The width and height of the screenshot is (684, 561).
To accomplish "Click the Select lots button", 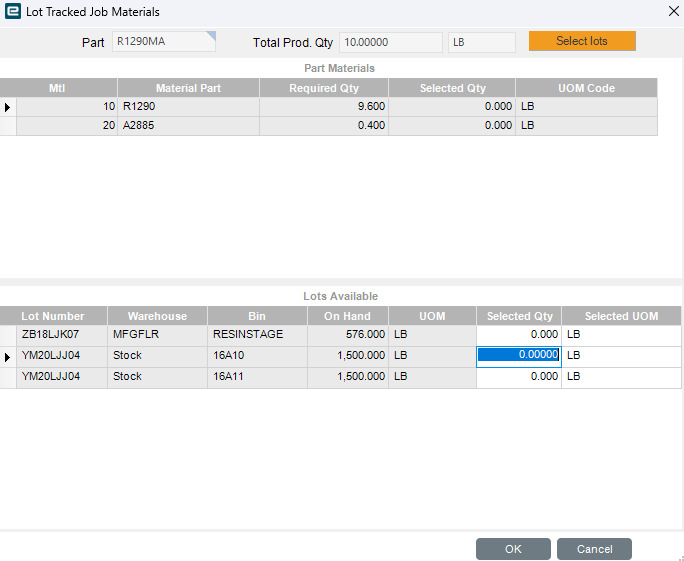I will pyautogui.click(x=582, y=41).
